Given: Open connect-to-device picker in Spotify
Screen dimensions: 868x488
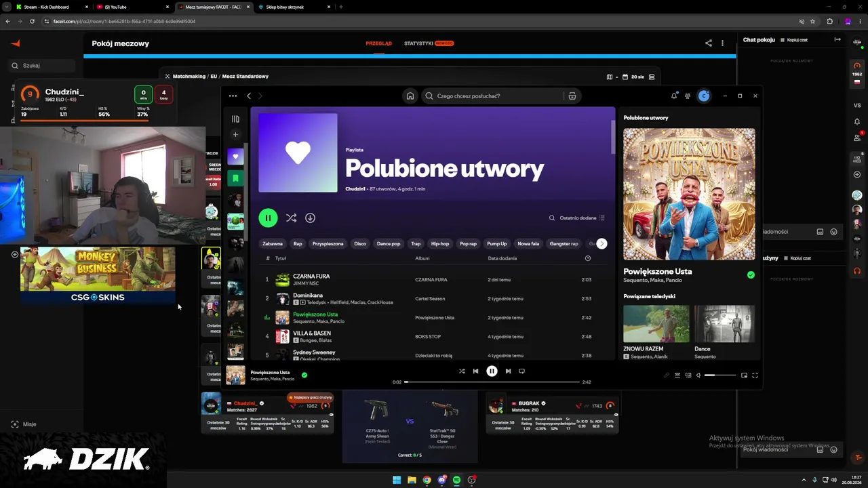Looking at the screenshot, I should (688, 375).
